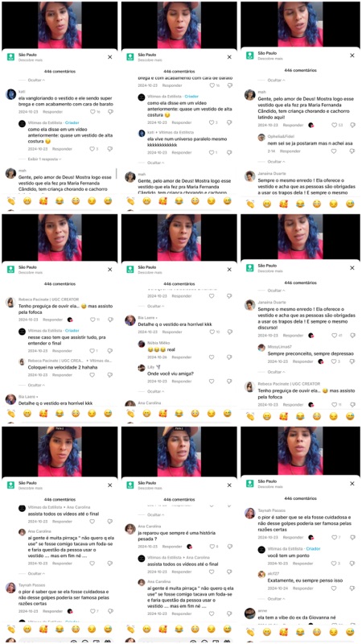Collapse replies with 'Ocultar' below 'Onde você viu amiga?'
362x644 pixels.
tap(155, 391)
